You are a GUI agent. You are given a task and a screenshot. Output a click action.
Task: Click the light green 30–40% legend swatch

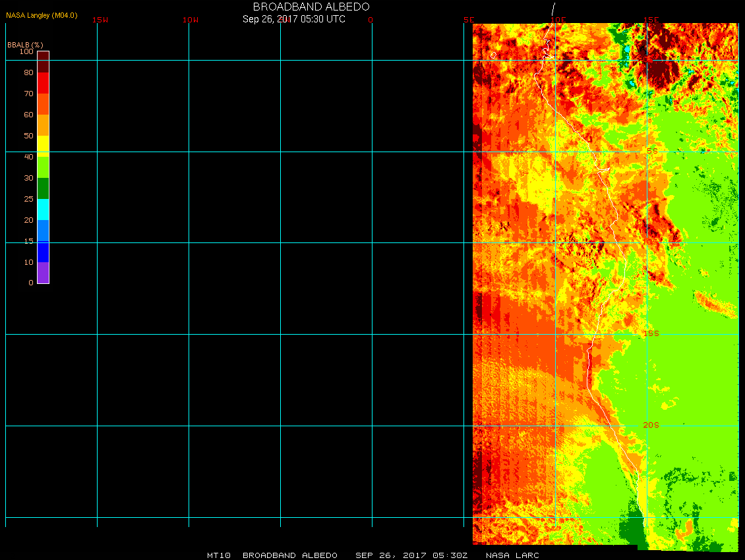coord(43,167)
